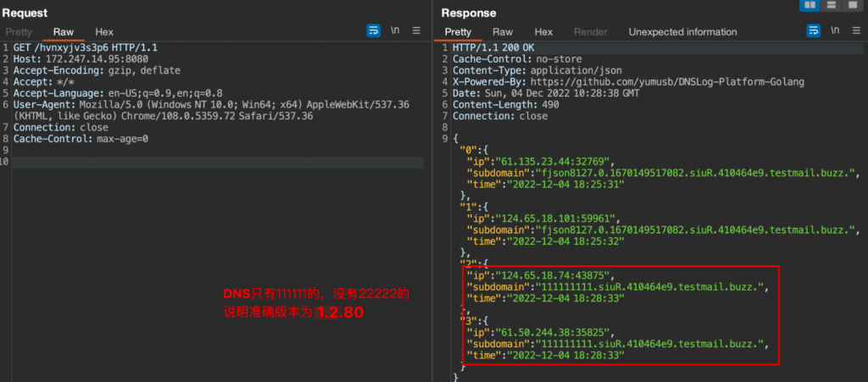Open the Unexpected information tab
The width and height of the screenshot is (868, 382).
click(x=682, y=32)
